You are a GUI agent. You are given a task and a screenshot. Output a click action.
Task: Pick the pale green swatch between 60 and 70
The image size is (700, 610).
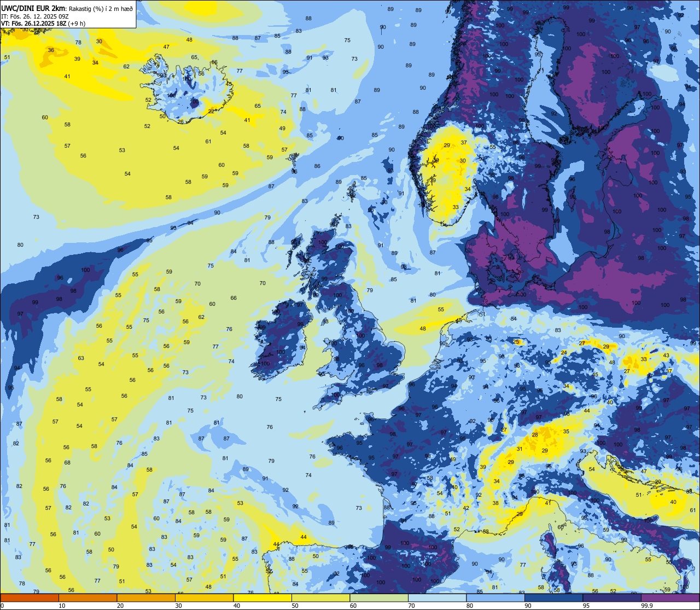(379, 598)
